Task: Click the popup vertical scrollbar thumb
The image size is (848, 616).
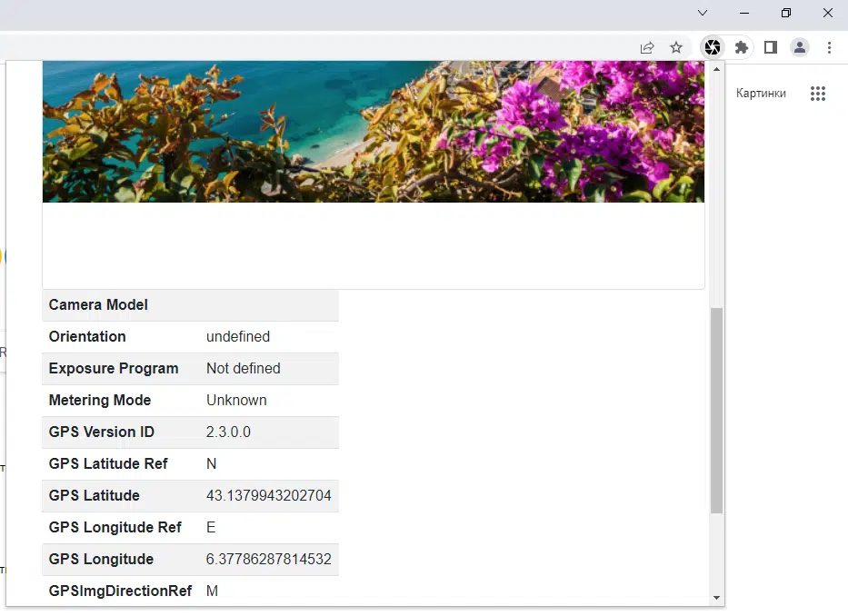Action: click(716, 410)
